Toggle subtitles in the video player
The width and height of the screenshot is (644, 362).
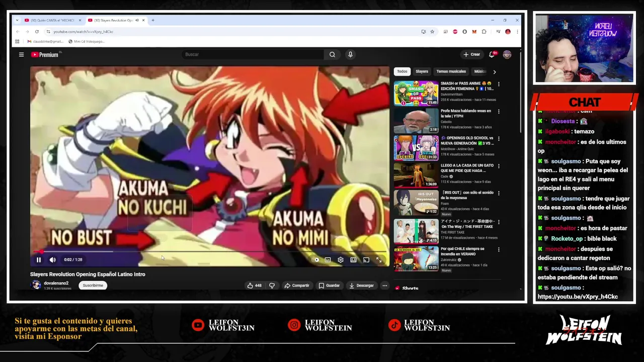pos(328,260)
